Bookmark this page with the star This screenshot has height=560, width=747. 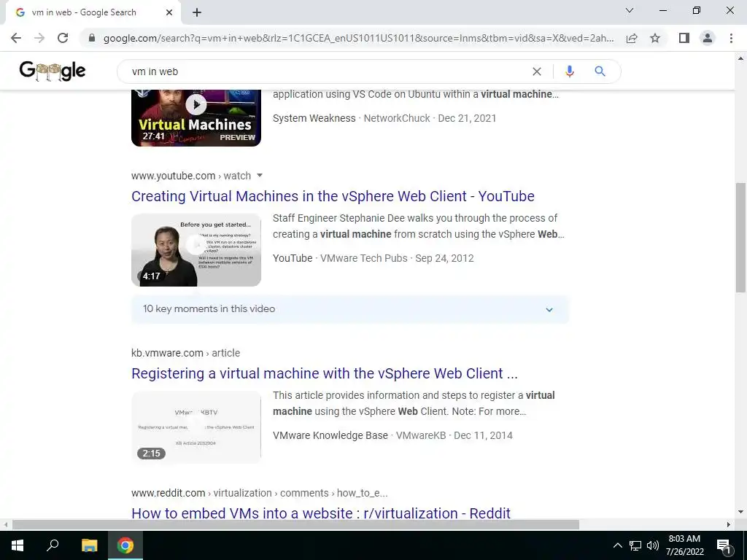[x=655, y=38]
